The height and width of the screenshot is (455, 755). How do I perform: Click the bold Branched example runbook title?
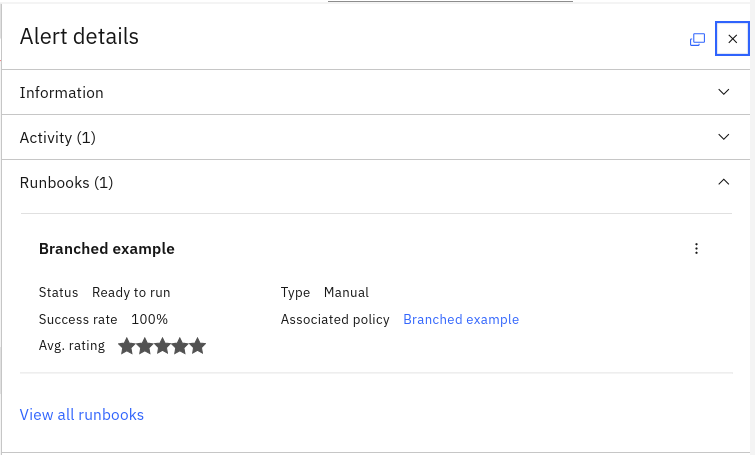point(107,248)
